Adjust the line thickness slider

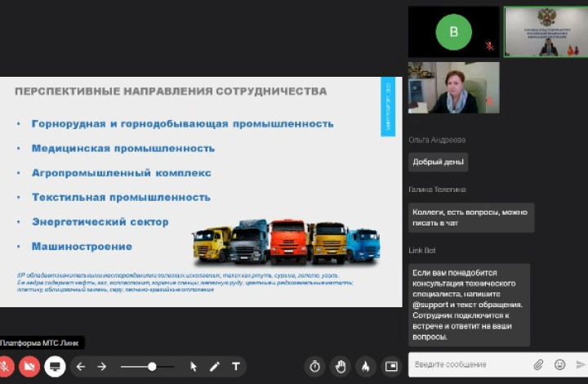147,367
